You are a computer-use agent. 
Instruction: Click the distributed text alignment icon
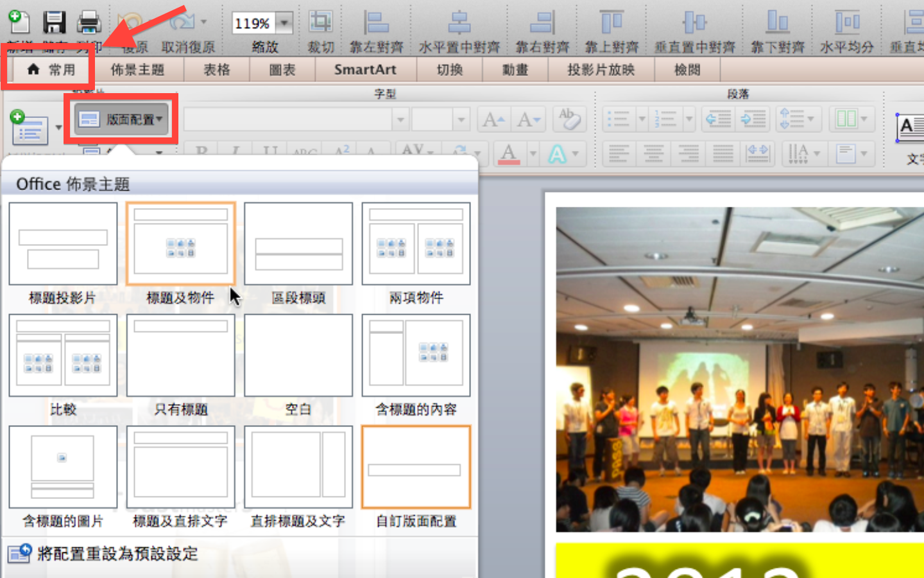coord(758,154)
